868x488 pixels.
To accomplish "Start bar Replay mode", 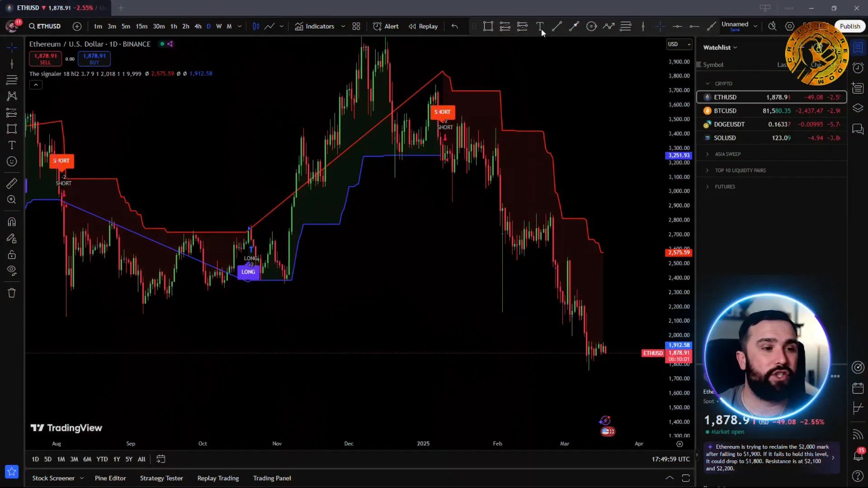I will pyautogui.click(x=423, y=26).
